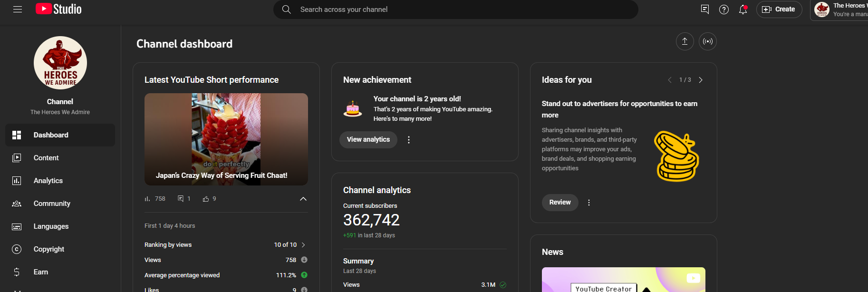This screenshot has width=868, height=292.
Task: Click the '1 / 3' ideas page indicator
Action: 685,80
